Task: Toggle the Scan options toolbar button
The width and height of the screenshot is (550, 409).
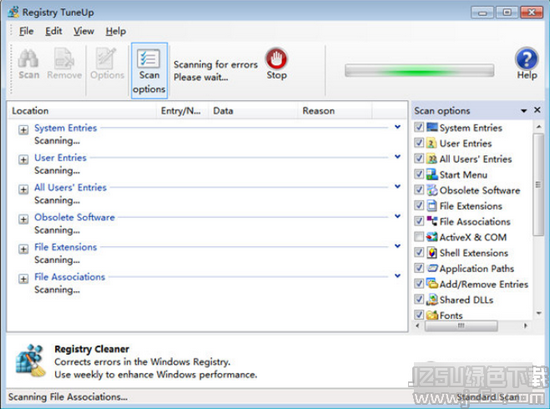Action: pos(149,71)
